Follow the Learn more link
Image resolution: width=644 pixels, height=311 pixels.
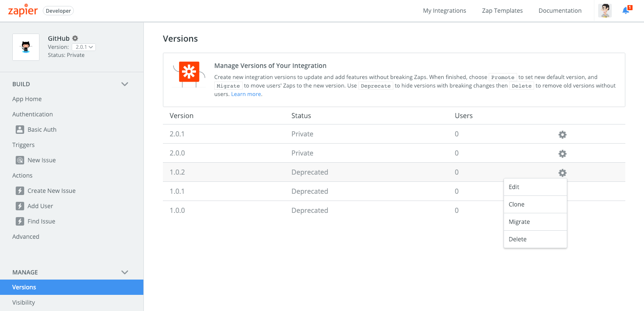click(246, 94)
